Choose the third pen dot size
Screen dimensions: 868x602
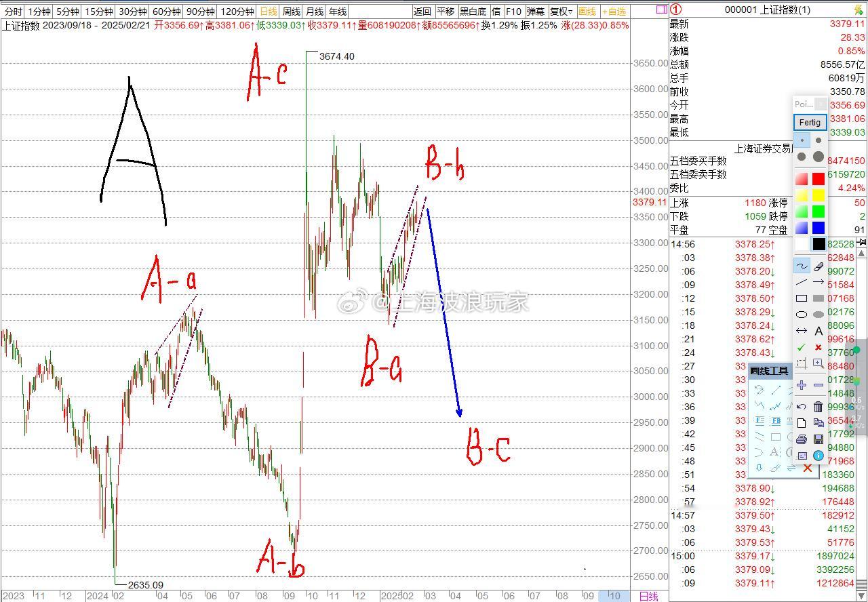point(802,157)
